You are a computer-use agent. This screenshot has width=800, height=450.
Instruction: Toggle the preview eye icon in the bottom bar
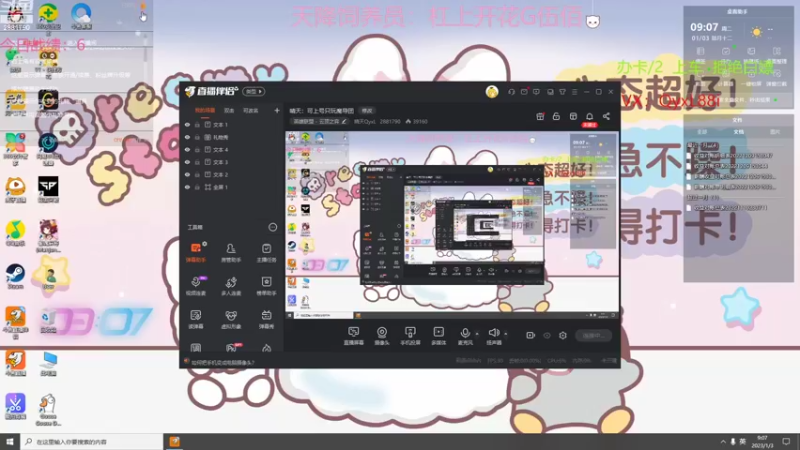546,335
